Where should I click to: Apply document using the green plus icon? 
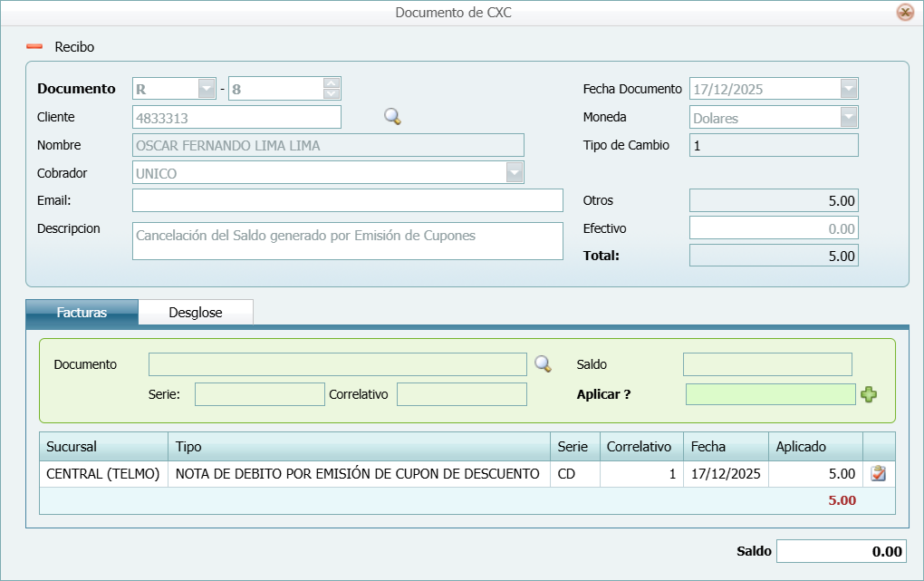pos(868,394)
